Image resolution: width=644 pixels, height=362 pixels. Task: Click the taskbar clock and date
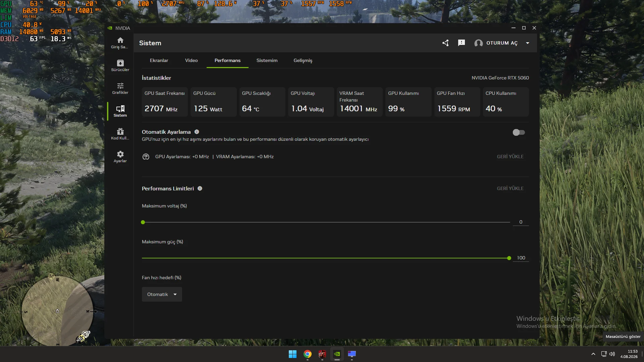coord(629,354)
